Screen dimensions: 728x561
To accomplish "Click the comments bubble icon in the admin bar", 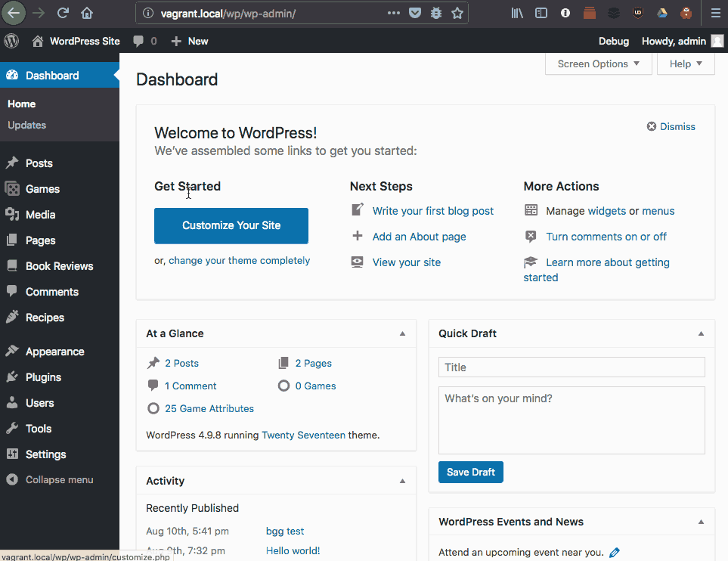I will [x=138, y=41].
